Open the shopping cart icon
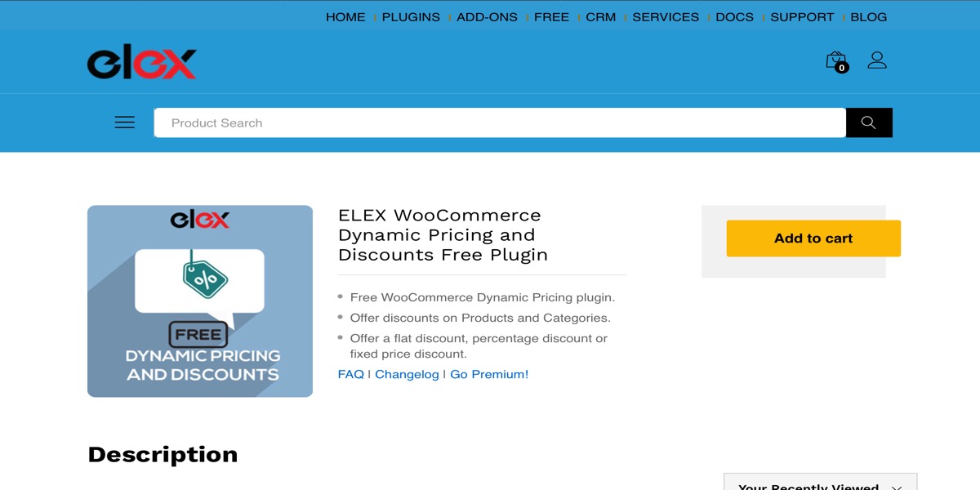The width and height of the screenshot is (980, 490). point(835,61)
